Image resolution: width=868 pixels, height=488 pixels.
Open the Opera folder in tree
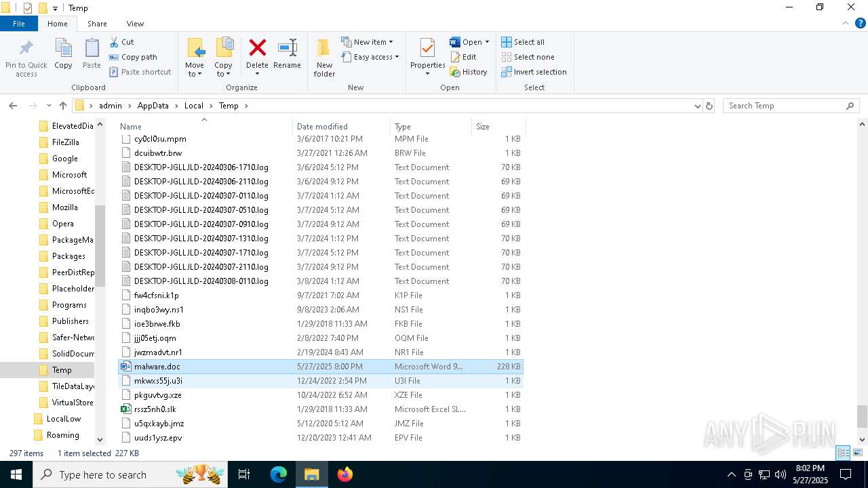pos(62,224)
